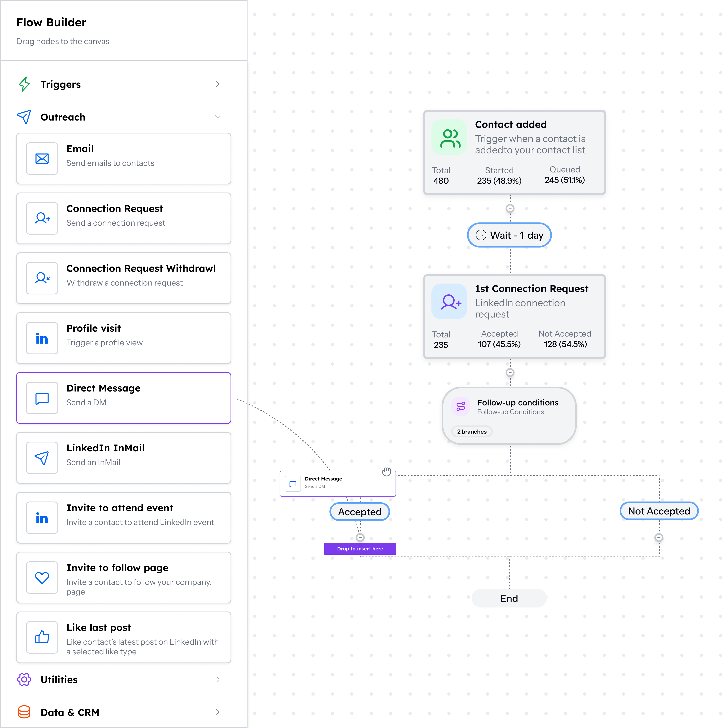Image resolution: width=728 pixels, height=728 pixels.
Task: Click the plus connector under Not Accepted branch
Action: point(659,538)
